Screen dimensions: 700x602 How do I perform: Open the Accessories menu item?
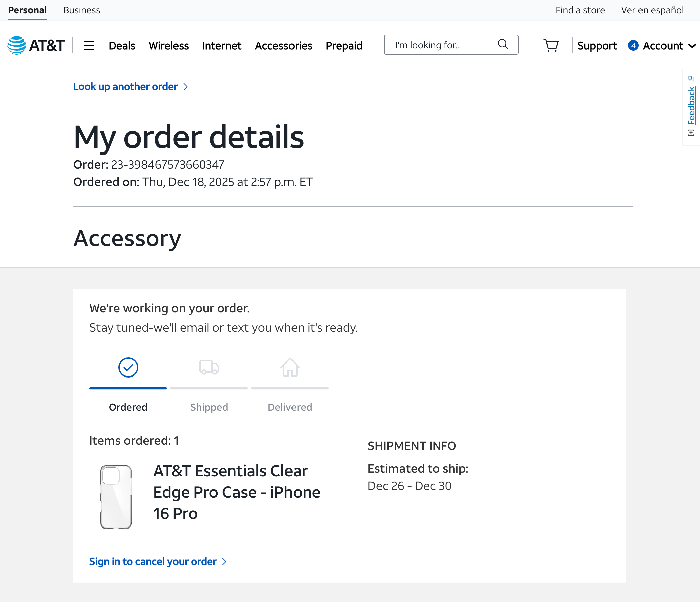click(x=283, y=45)
